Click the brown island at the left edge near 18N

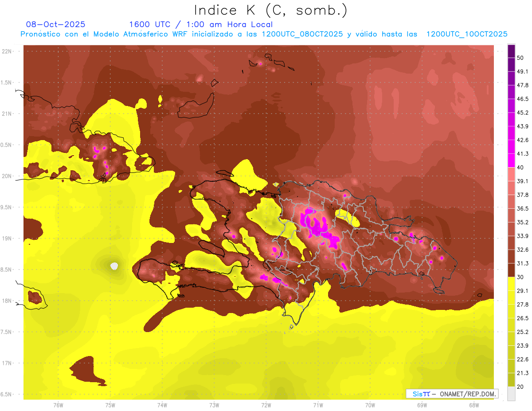click(x=35, y=296)
